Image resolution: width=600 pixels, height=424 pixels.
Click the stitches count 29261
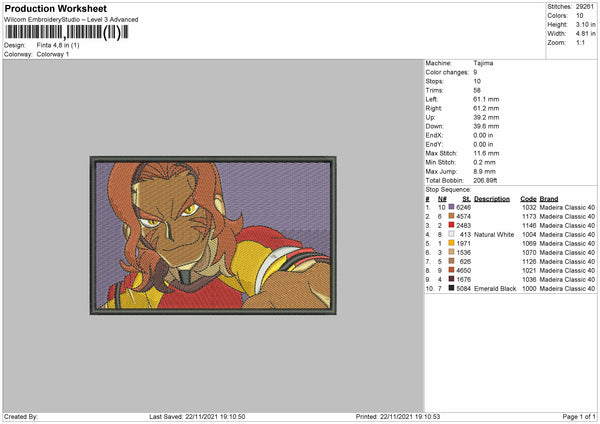(x=585, y=7)
